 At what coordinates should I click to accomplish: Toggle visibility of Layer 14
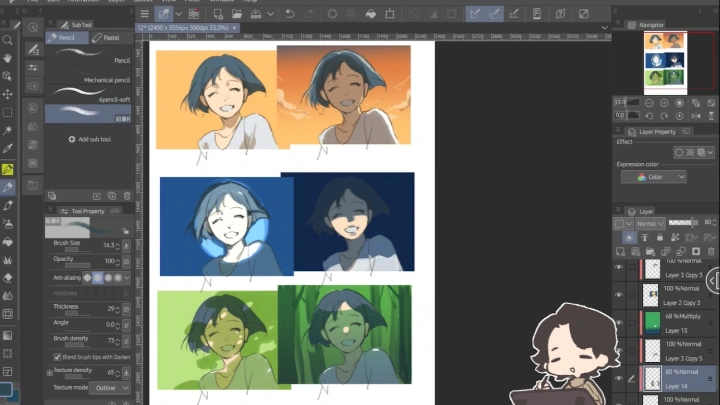(619, 378)
